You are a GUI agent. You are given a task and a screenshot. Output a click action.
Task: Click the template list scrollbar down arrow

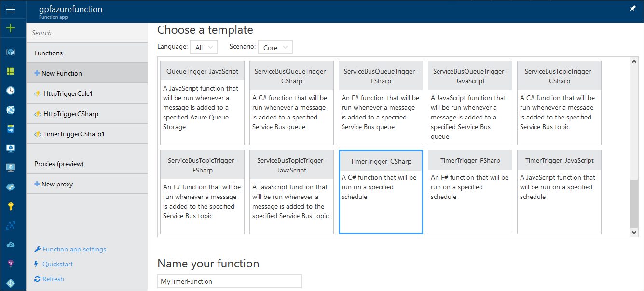[x=634, y=232]
